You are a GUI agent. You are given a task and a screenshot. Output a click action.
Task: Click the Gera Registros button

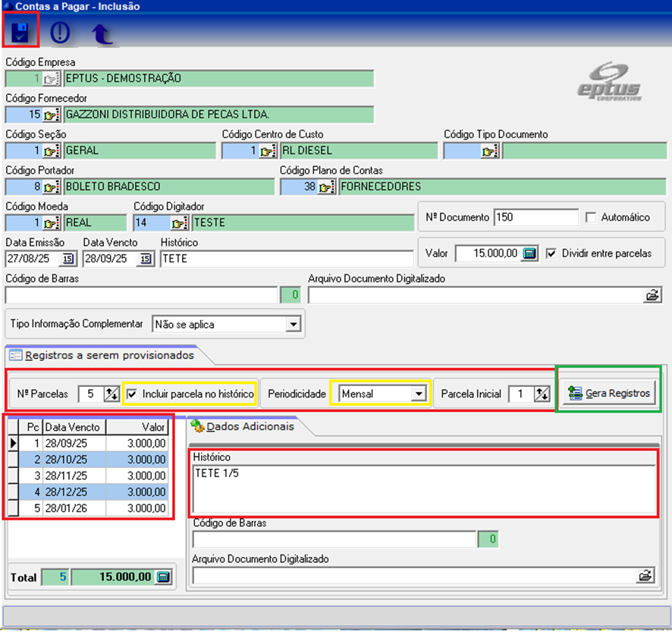point(609,393)
